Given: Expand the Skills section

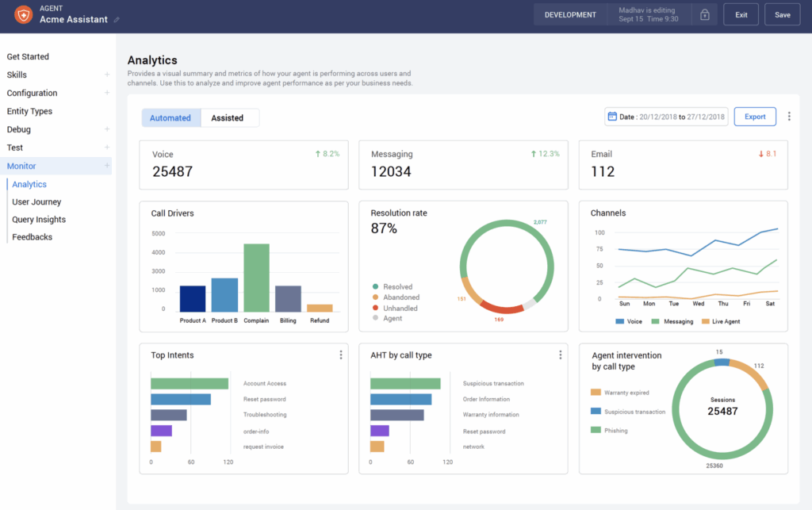Looking at the screenshot, I should [107, 75].
